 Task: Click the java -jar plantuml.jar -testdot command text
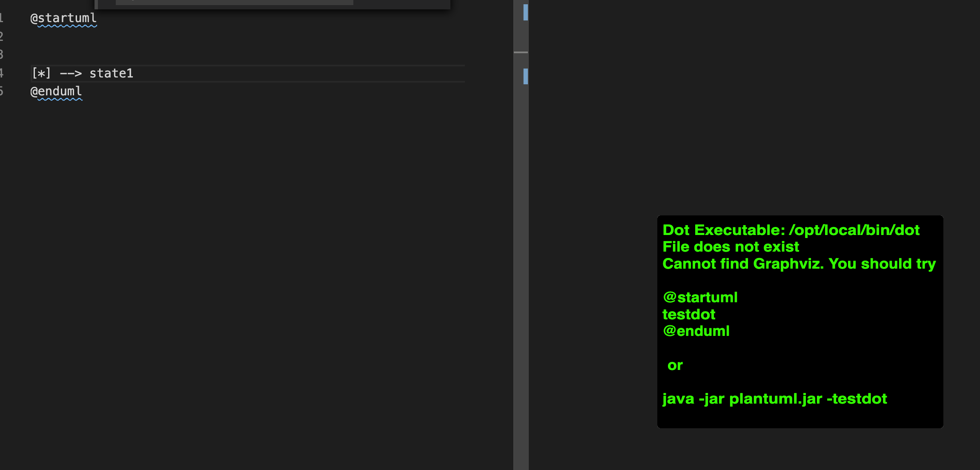tap(774, 398)
